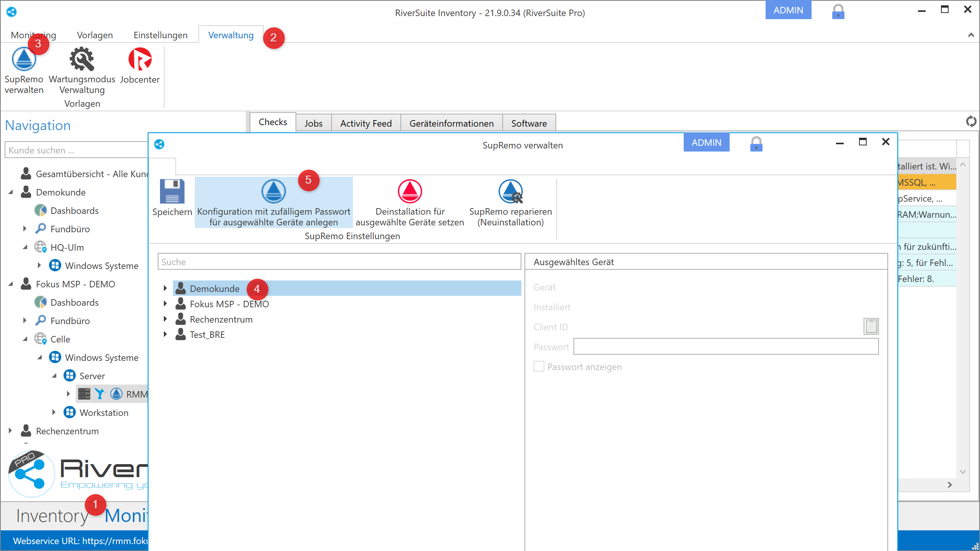The width and height of the screenshot is (980, 551).
Task: Switch to Verwaltung ribbon tab
Action: 231,35
